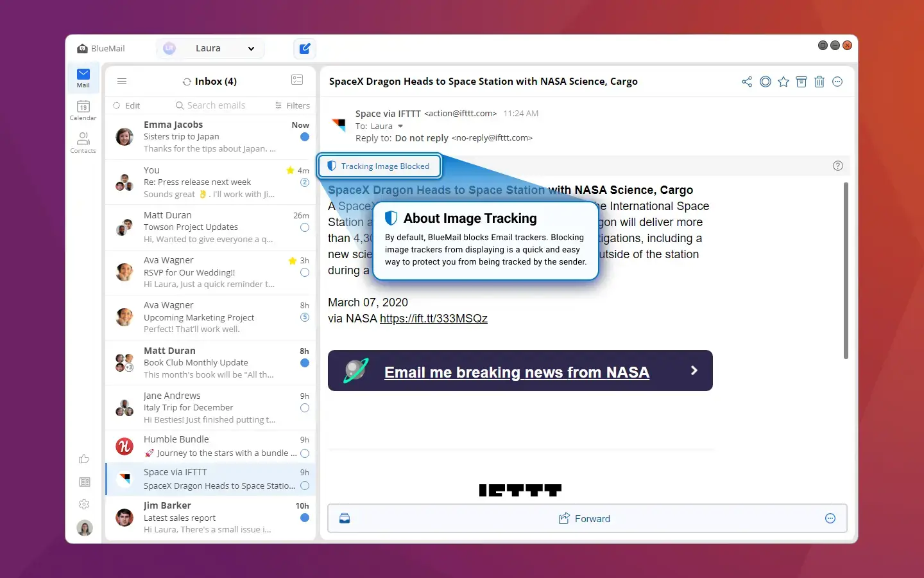
Task: Compose a new email with pencil icon
Action: click(305, 48)
